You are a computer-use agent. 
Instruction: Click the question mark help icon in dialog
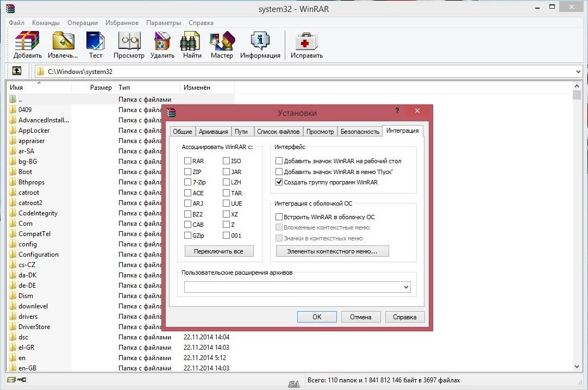tap(397, 110)
